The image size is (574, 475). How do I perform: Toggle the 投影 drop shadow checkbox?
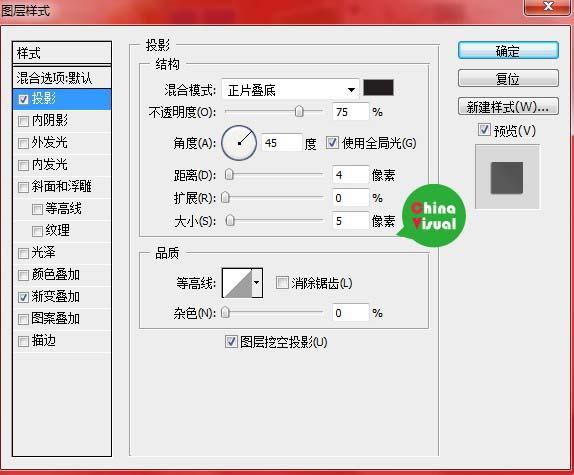coord(23,99)
